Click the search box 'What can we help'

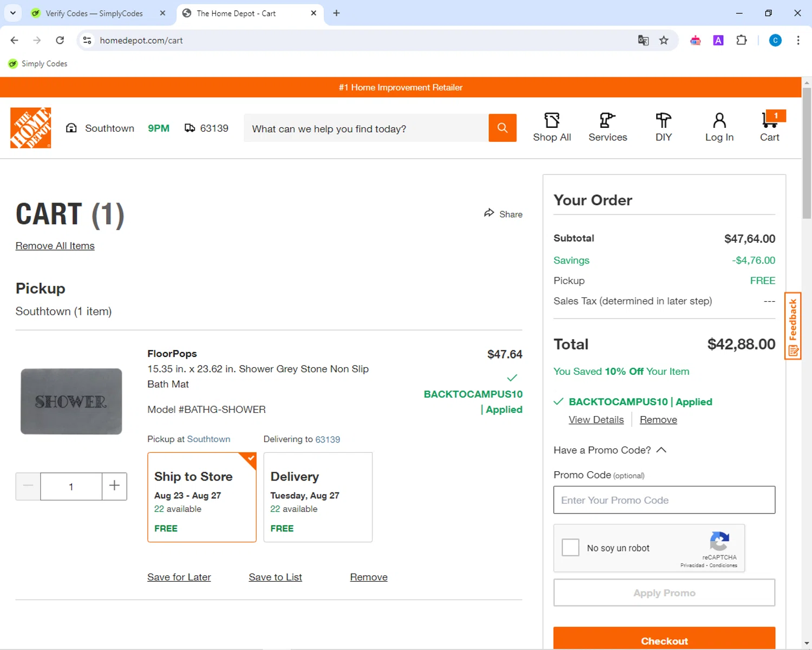[366, 128]
